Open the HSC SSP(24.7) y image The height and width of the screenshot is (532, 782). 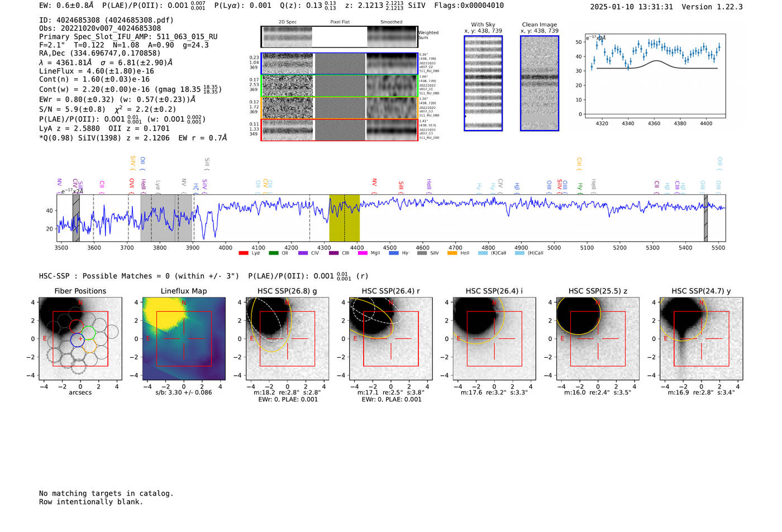[x=702, y=338]
